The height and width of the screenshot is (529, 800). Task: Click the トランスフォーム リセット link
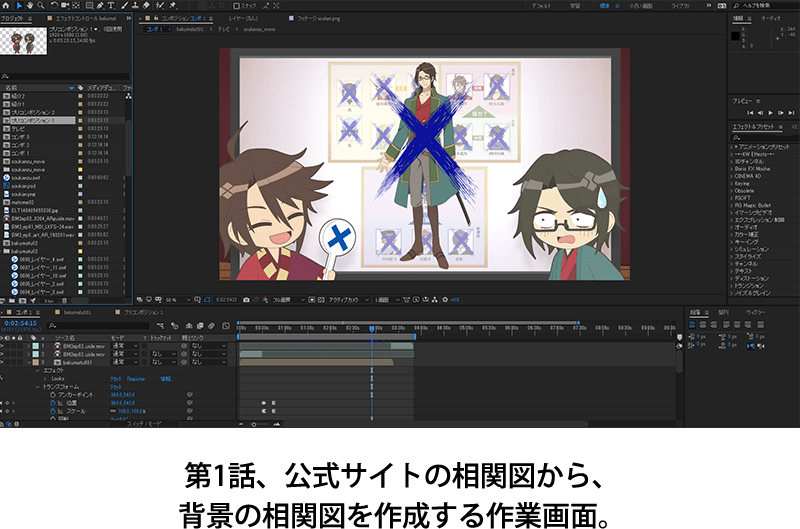(x=116, y=387)
